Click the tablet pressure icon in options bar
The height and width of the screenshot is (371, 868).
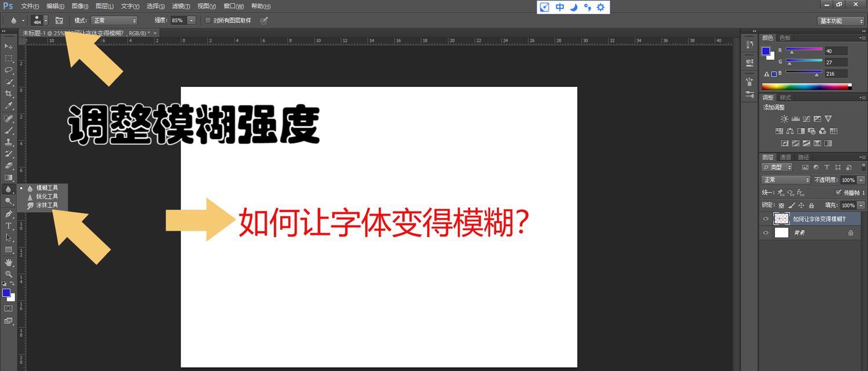click(264, 20)
